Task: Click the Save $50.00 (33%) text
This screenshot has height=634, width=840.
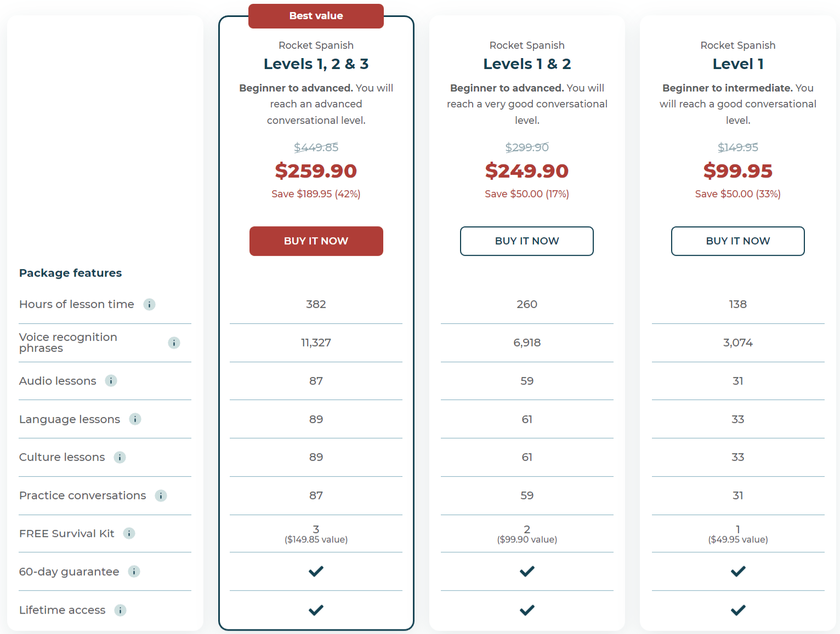Action: click(737, 193)
